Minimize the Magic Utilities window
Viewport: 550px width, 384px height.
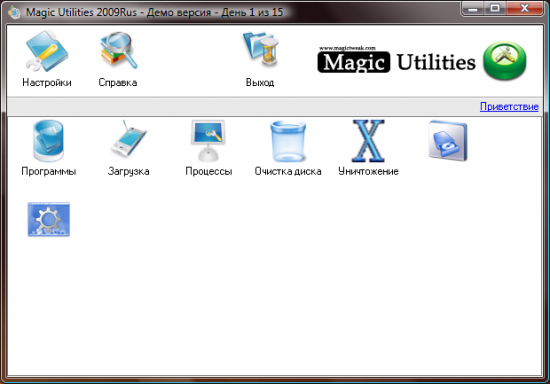point(473,8)
